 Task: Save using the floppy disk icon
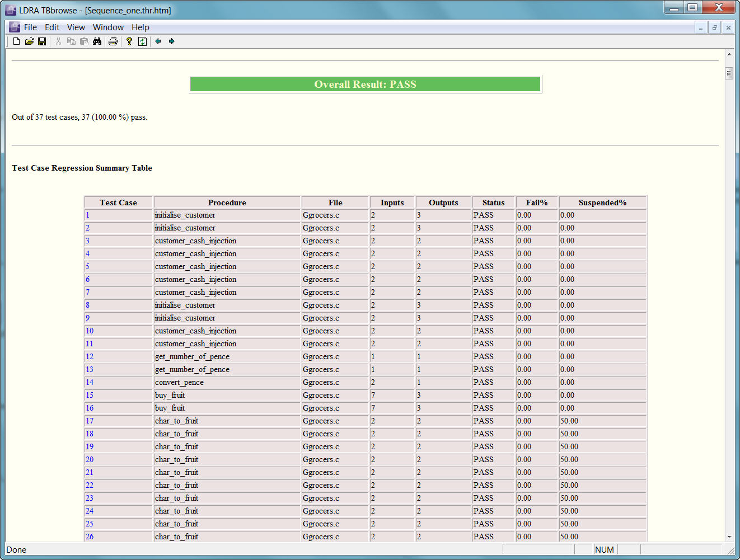click(x=42, y=41)
